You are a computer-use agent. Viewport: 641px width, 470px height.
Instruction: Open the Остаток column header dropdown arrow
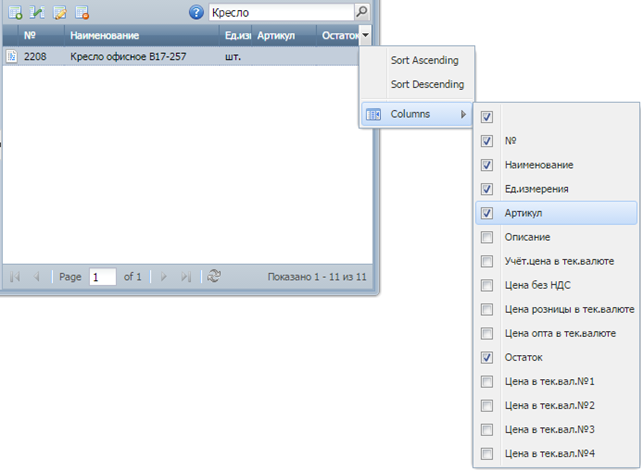tap(365, 35)
